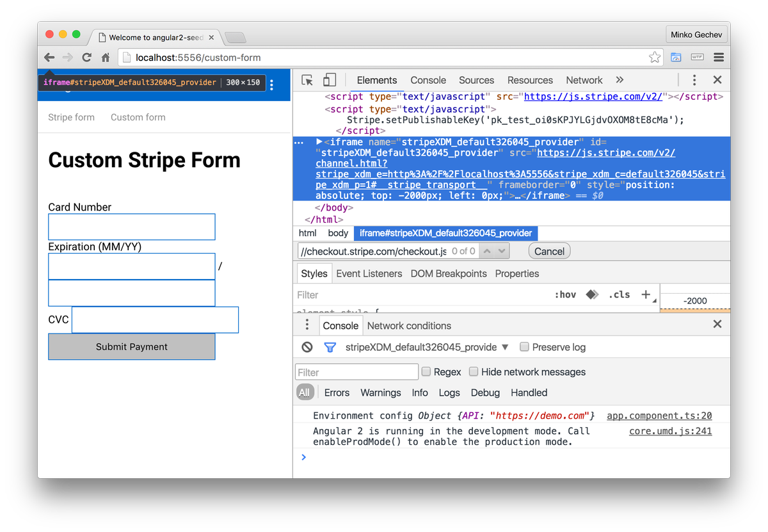Show only Info level messages

(420, 392)
